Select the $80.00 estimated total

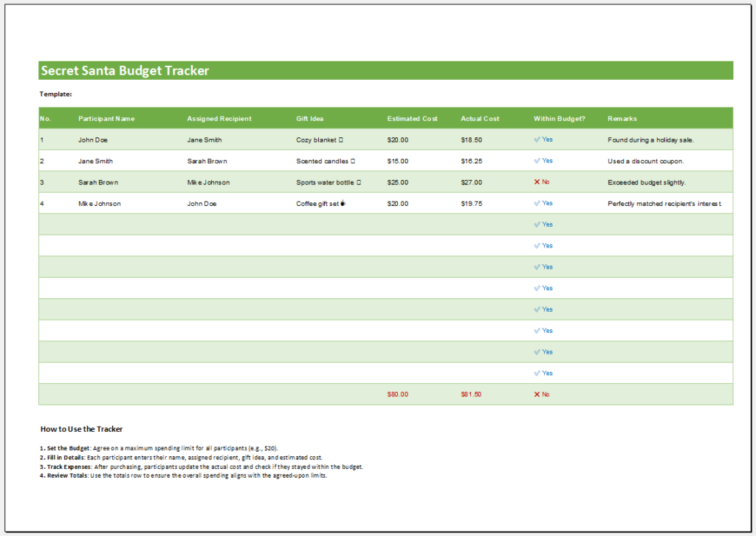[398, 394]
